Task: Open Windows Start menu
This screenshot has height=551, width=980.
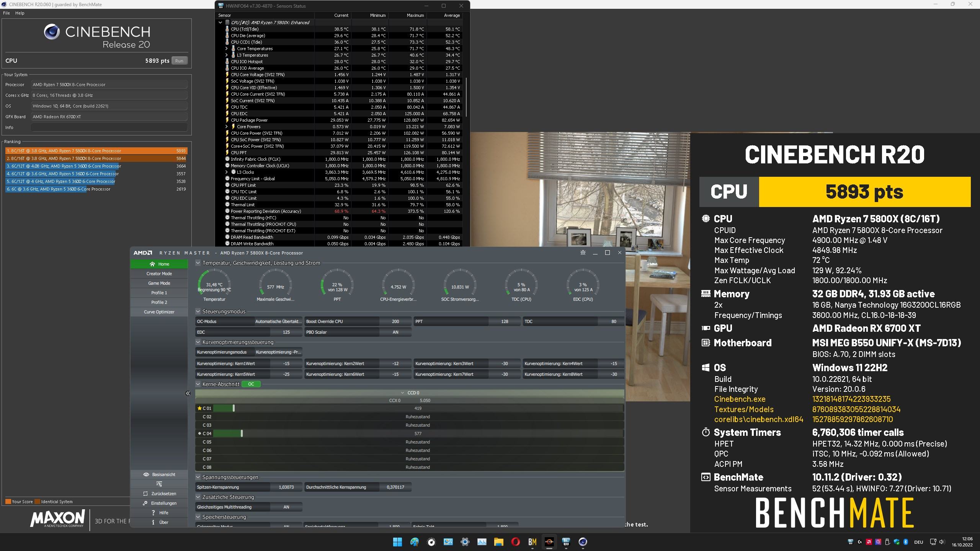Action: point(397,542)
